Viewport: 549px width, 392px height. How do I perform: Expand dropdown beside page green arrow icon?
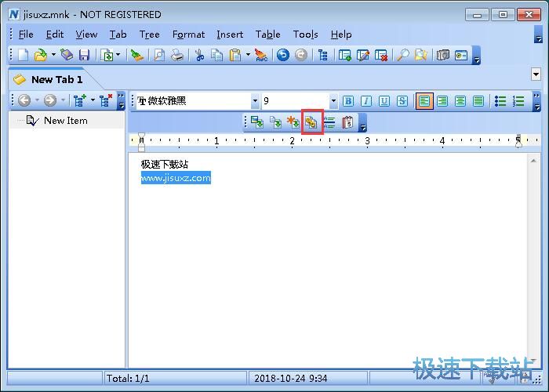click(118, 55)
